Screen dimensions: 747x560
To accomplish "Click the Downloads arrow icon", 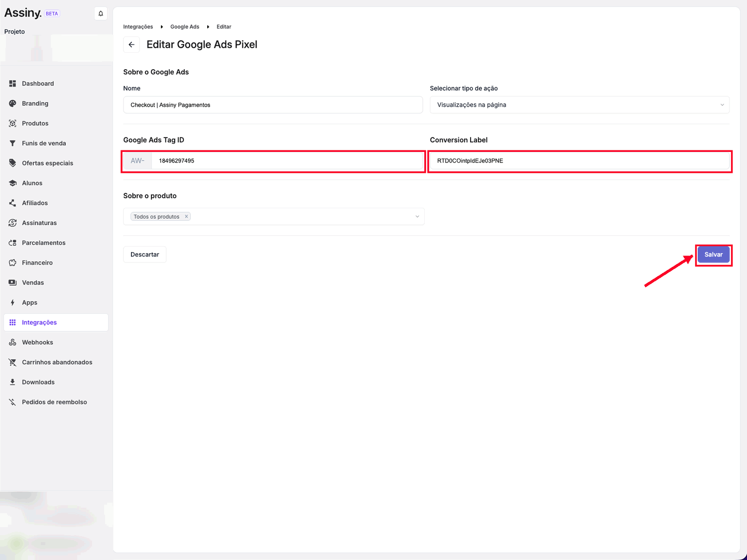I will click(12, 383).
